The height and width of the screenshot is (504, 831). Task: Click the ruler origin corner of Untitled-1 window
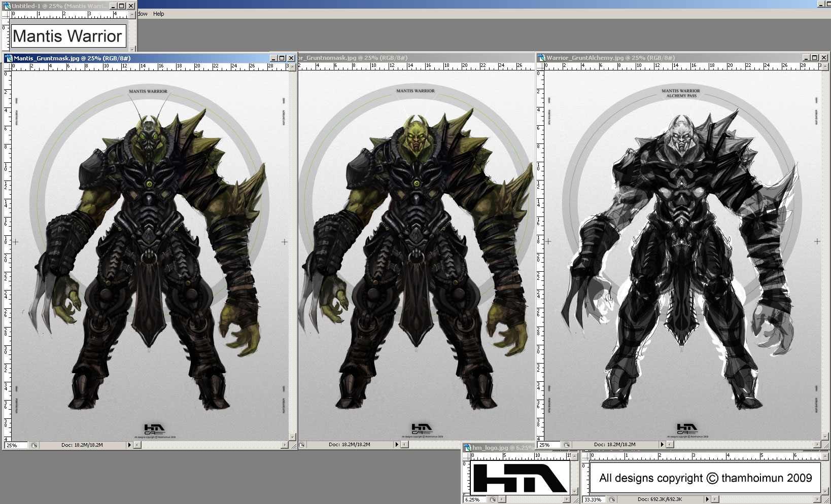[6, 14]
